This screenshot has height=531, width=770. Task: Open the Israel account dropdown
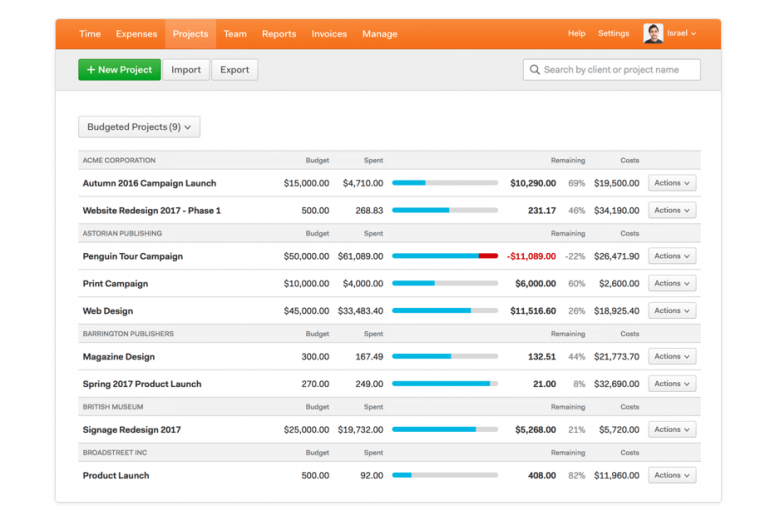[x=681, y=33]
